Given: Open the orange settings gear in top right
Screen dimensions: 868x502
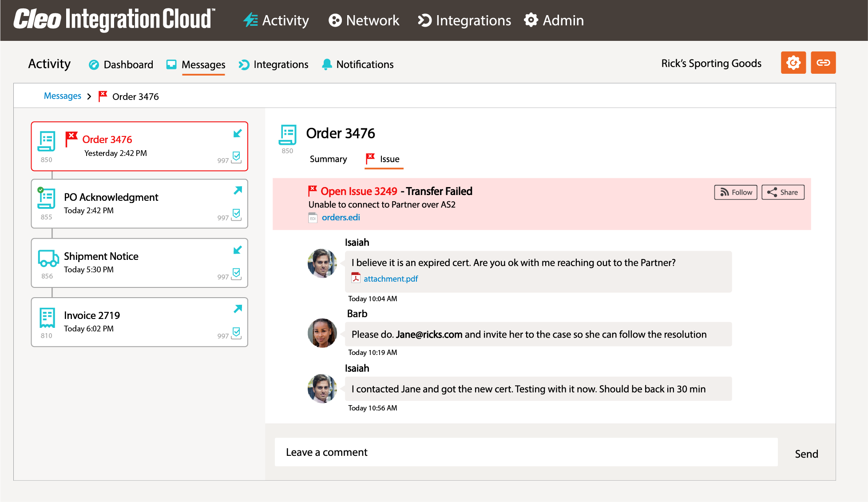Looking at the screenshot, I should point(793,63).
